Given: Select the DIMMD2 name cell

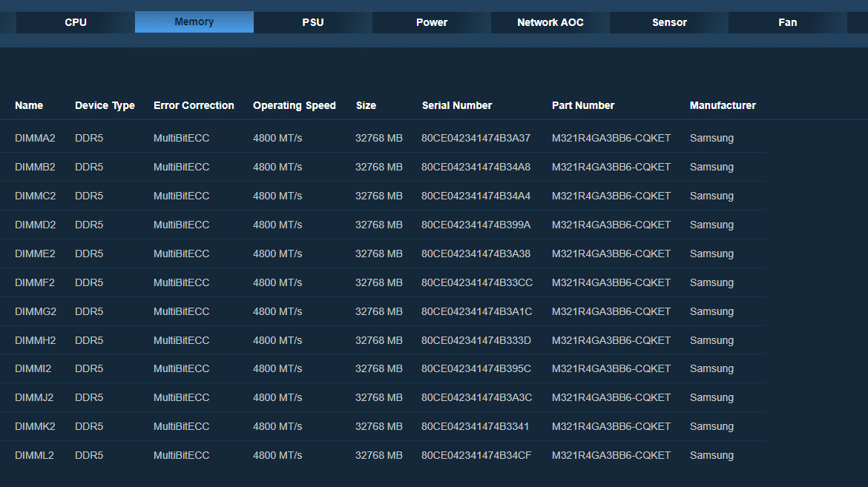Looking at the screenshot, I should [36, 225].
